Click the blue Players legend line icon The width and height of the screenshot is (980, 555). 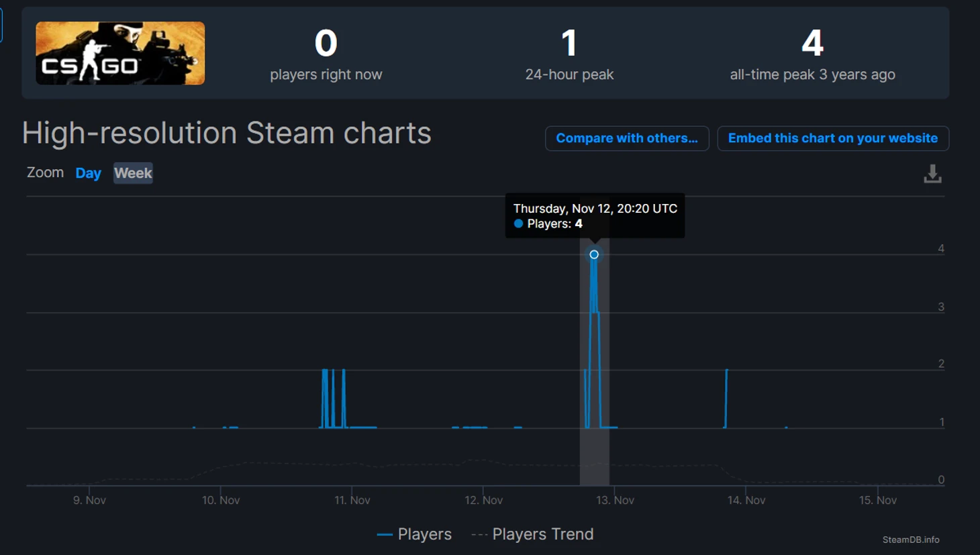tap(385, 535)
